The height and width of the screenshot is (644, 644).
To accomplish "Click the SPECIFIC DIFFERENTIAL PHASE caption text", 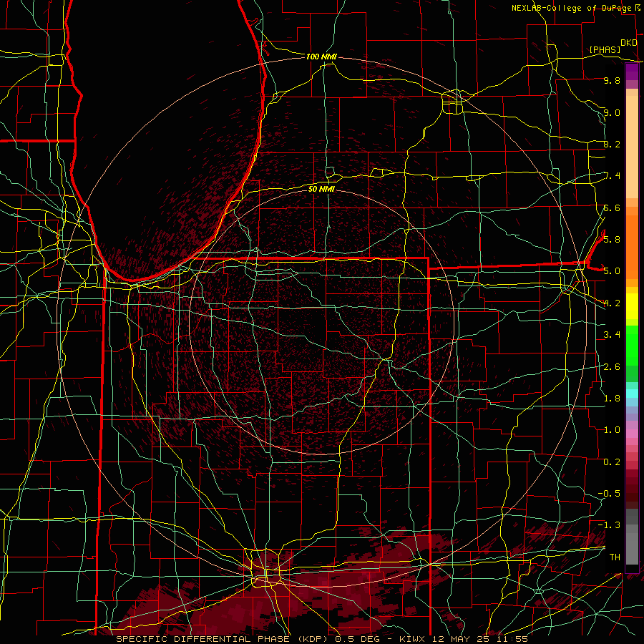I will pyautogui.click(x=203, y=639).
